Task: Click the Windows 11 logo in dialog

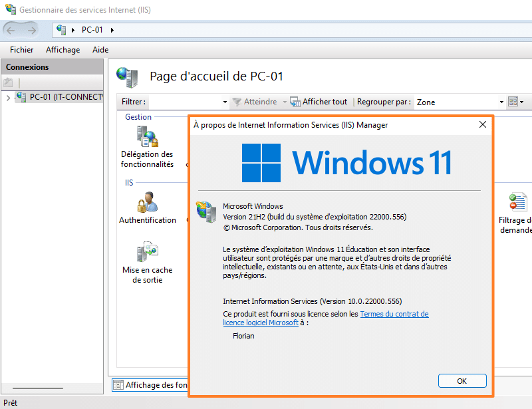Action: pos(346,163)
